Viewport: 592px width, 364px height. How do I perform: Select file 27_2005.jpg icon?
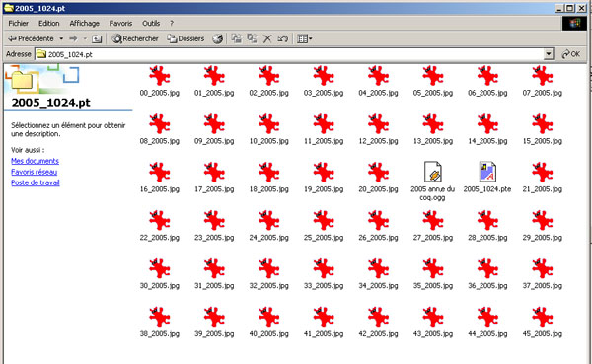(433, 220)
